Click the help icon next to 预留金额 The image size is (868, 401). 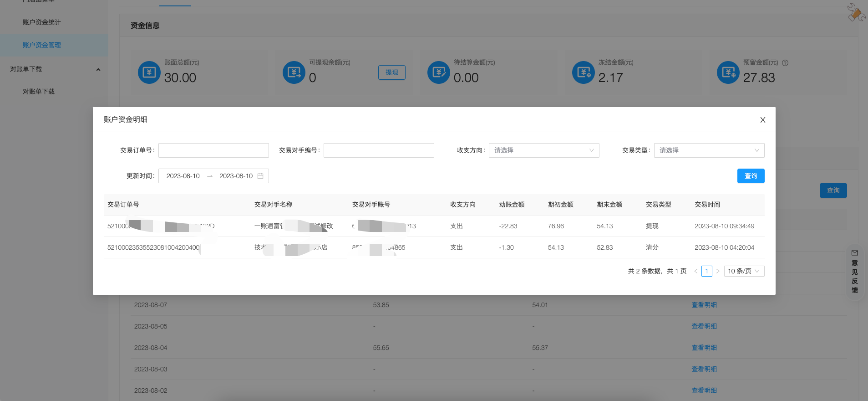click(x=785, y=63)
